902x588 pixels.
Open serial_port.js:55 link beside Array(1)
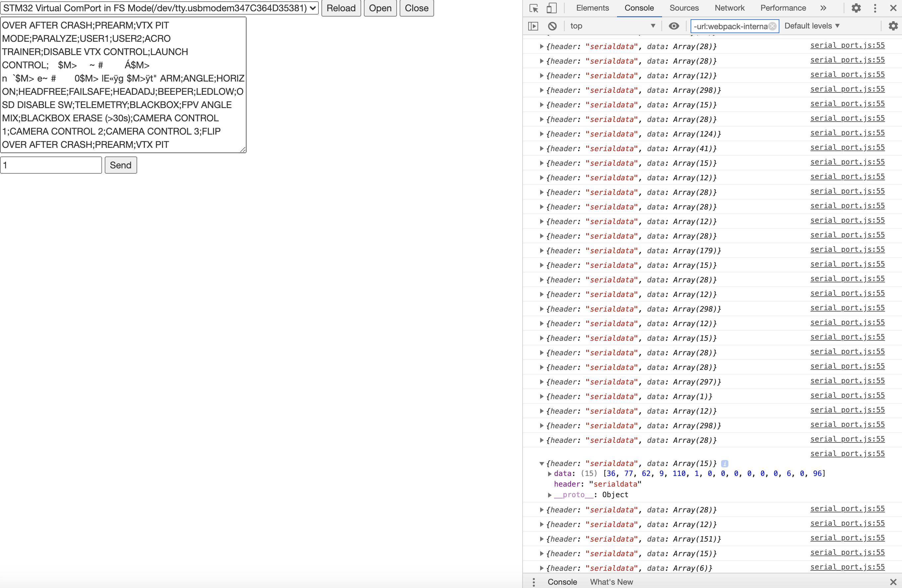pyautogui.click(x=847, y=395)
